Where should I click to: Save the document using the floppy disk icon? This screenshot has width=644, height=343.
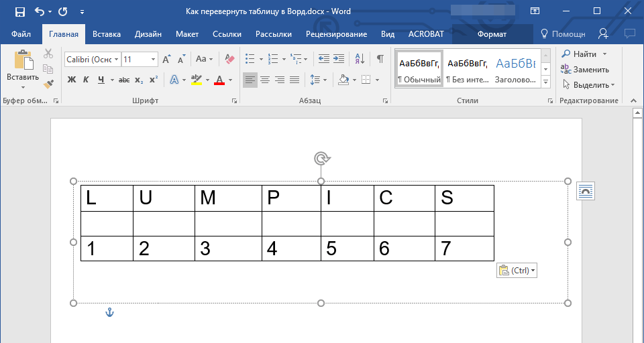pos(19,11)
